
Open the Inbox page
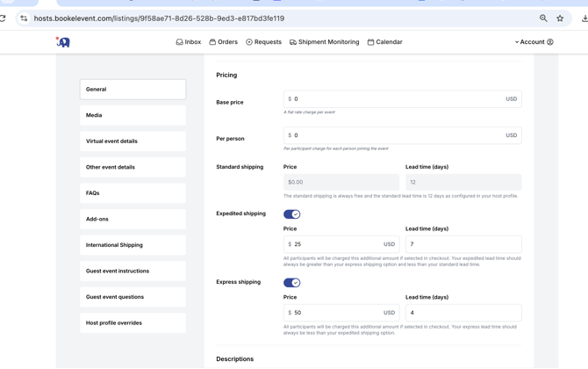click(x=189, y=42)
